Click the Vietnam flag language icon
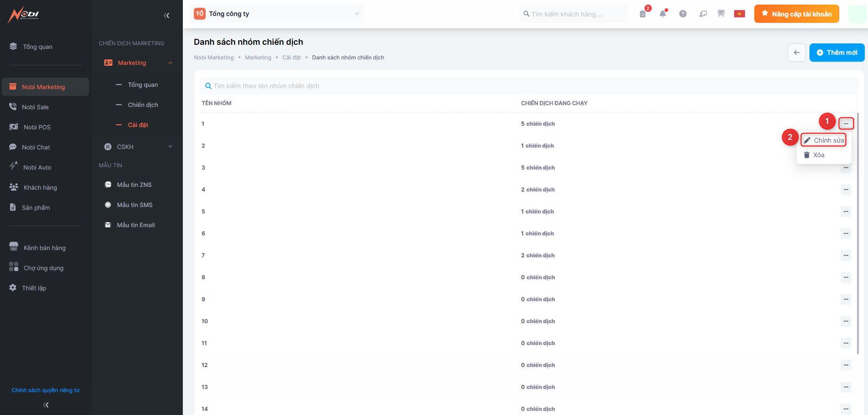Image resolution: width=868 pixels, height=415 pixels. pos(739,14)
